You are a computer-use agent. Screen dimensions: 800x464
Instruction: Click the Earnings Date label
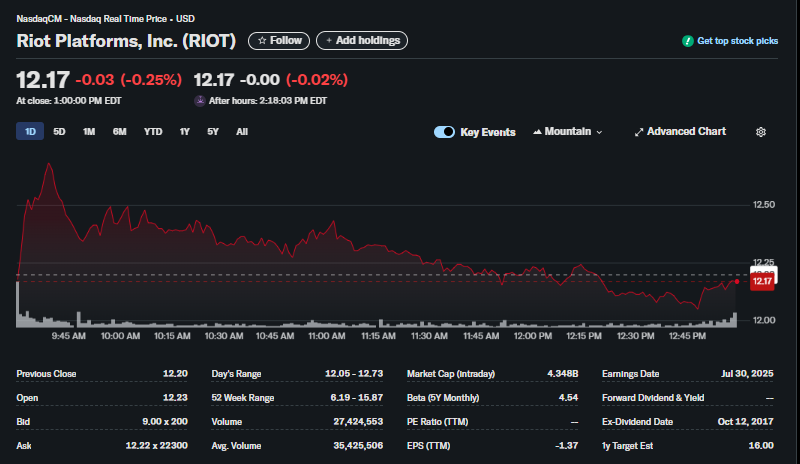tap(630, 374)
